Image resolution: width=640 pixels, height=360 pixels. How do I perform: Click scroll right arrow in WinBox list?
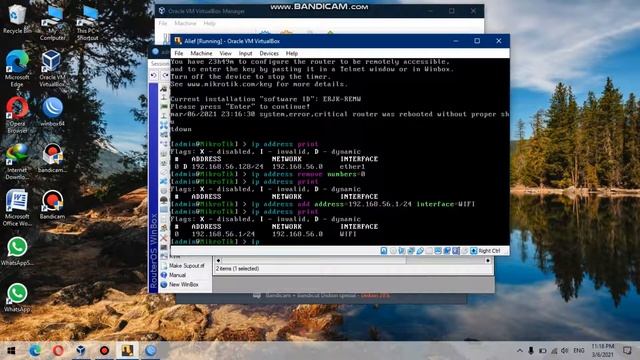tap(488, 260)
